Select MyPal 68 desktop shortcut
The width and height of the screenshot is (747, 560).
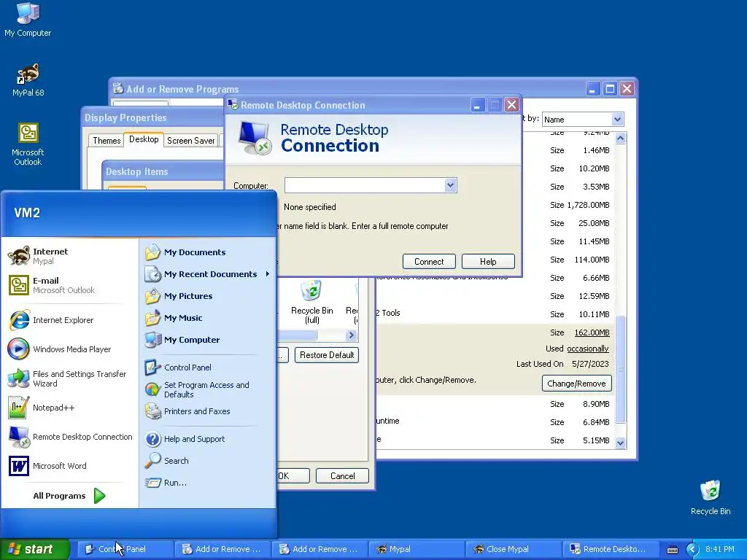(28, 80)
